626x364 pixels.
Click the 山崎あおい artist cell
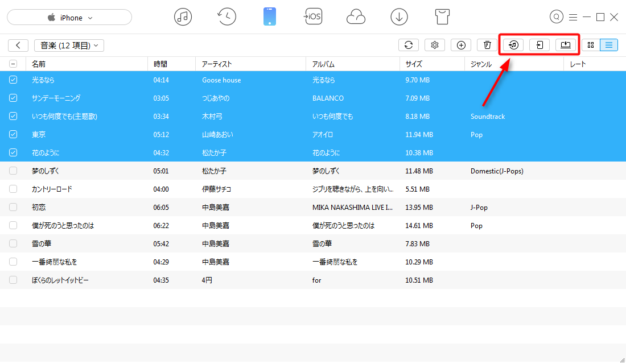point(217,134)
